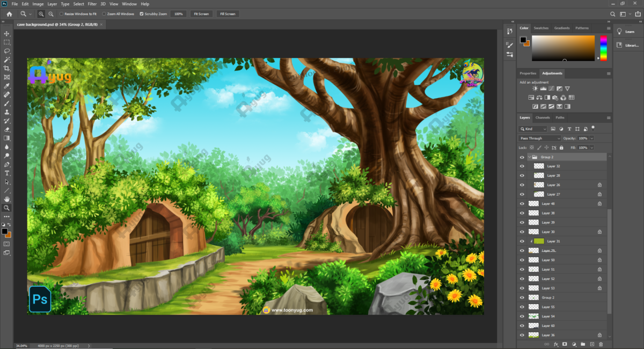Screen dimensions: 644x349
Task: Select the Horizontal Type tool
Action: pos(7,173)
